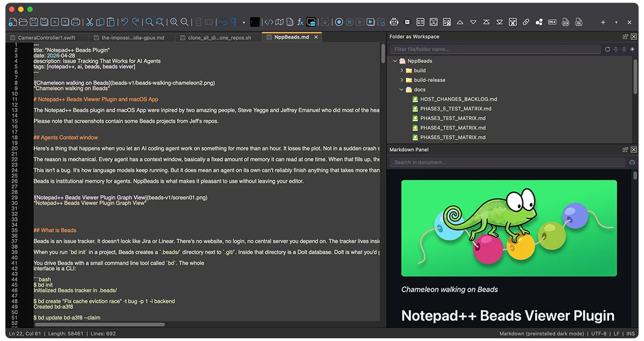Click the Cut scissors icon
644x341 pixels.
pos(90,22)
